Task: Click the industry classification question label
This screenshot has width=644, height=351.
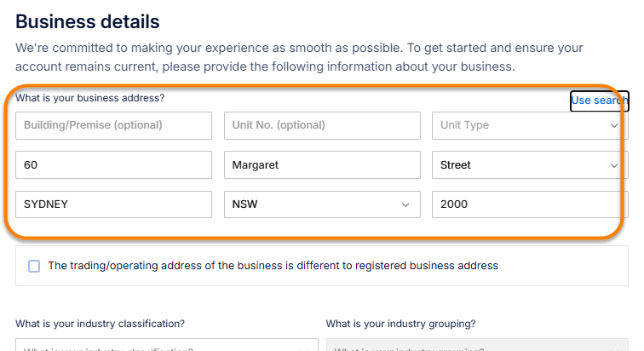Action: (100, 324)
